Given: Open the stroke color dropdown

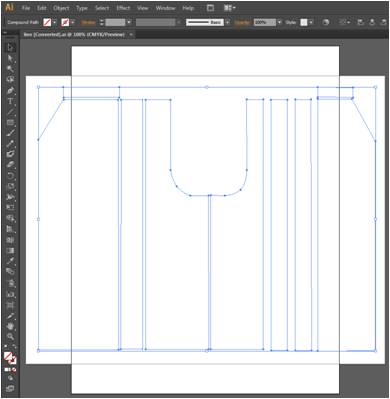Looking at the screenshot, I should click(72, 22).
